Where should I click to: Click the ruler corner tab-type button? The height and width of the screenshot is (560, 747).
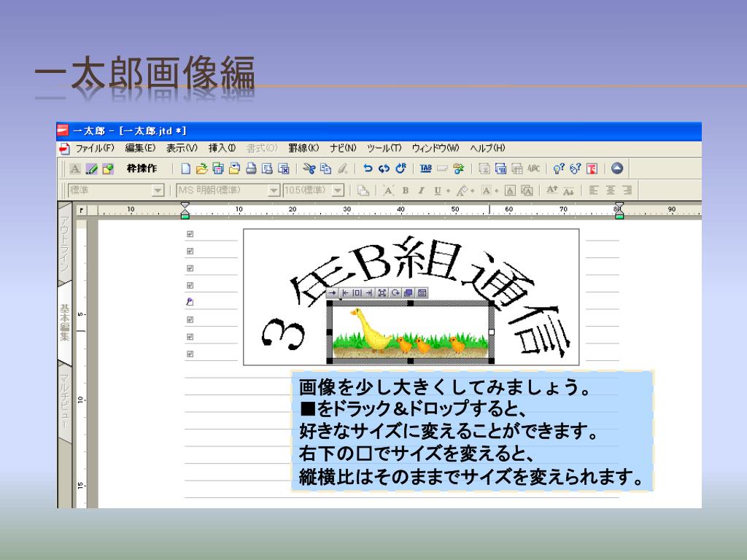tap(82, 210)
